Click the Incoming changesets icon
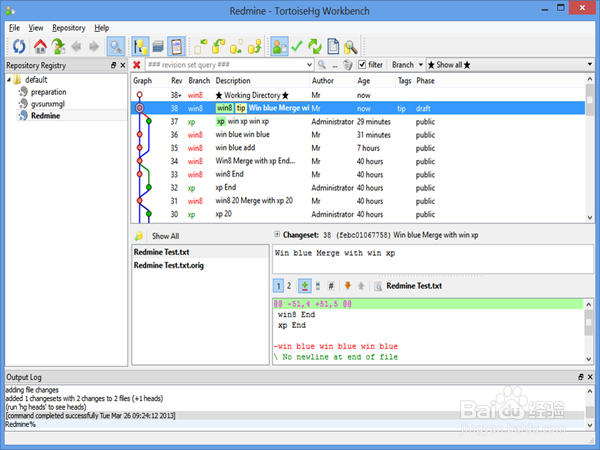This screenshot has width=600, height=450. pyautogui.click(x=200, y=47)
